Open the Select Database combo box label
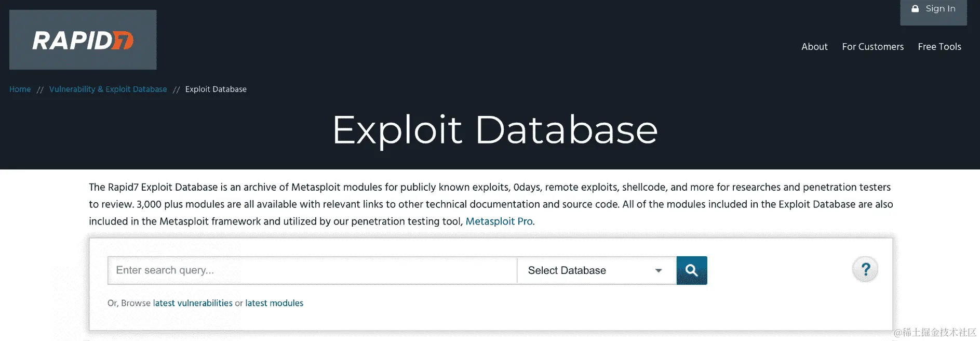This screenshot has height=341, width=980. pos(567,270)
